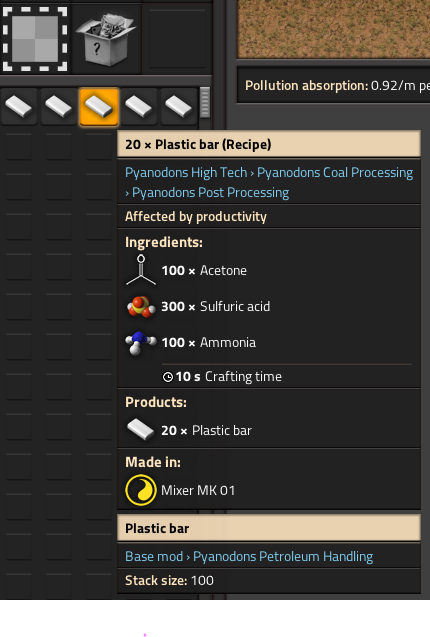Image resolution: width=430 pixels, height=637 pixels.
Task: Click the Base mod link text
Action: (x=154, y=557)
